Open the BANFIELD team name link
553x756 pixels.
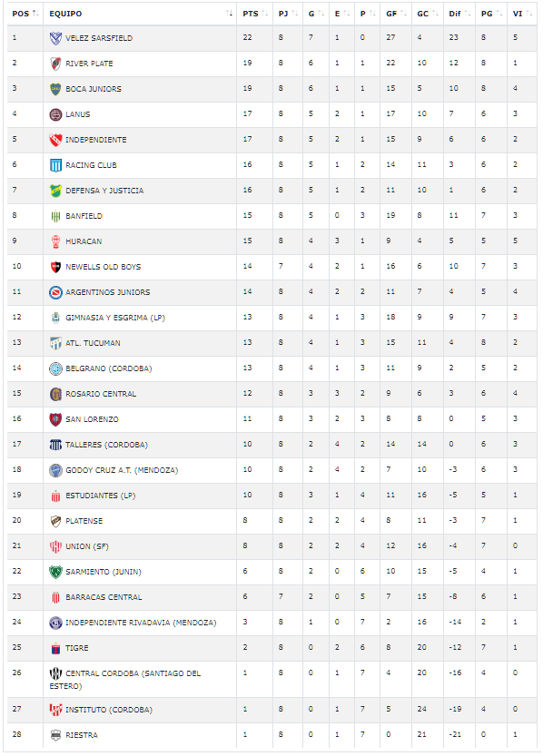[x=84, y=216]
